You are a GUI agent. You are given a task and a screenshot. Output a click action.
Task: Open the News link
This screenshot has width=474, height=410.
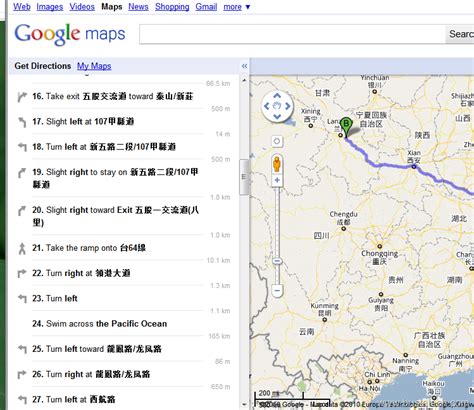tap(138, 7)
